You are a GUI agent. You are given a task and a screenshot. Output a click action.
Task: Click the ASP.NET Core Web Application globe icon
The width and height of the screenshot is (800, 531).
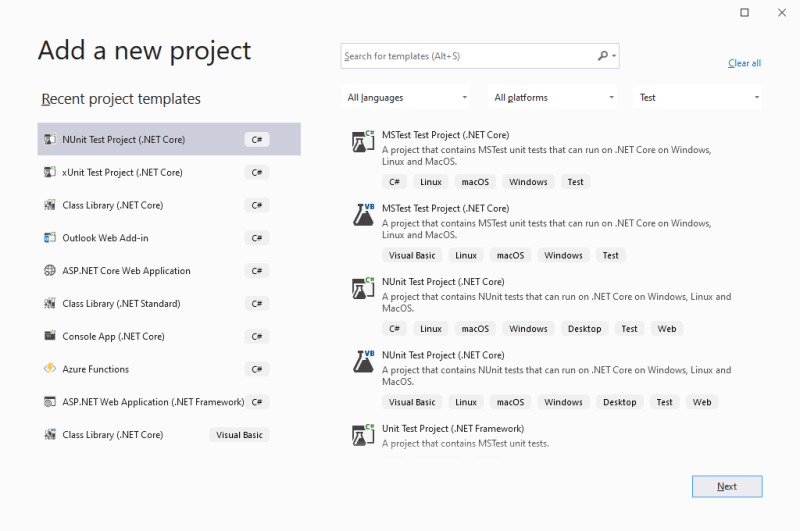(x=49, y=270)
